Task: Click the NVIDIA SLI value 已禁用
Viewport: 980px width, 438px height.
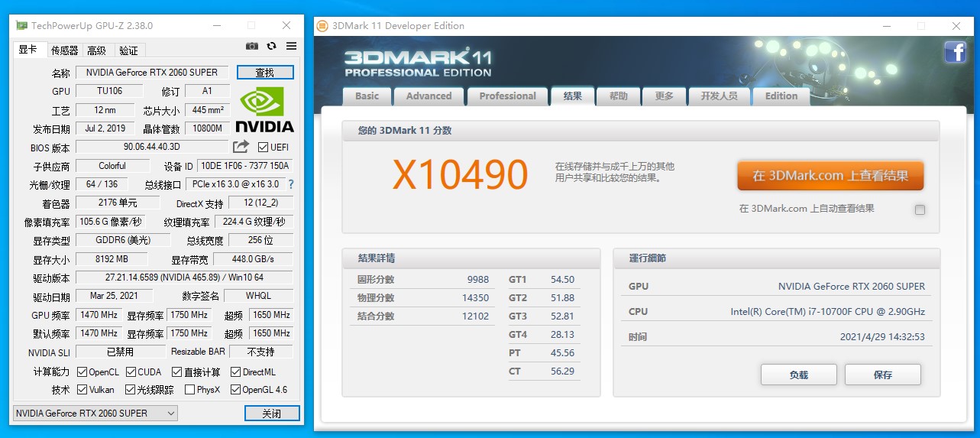Action: tap(120, 352)
